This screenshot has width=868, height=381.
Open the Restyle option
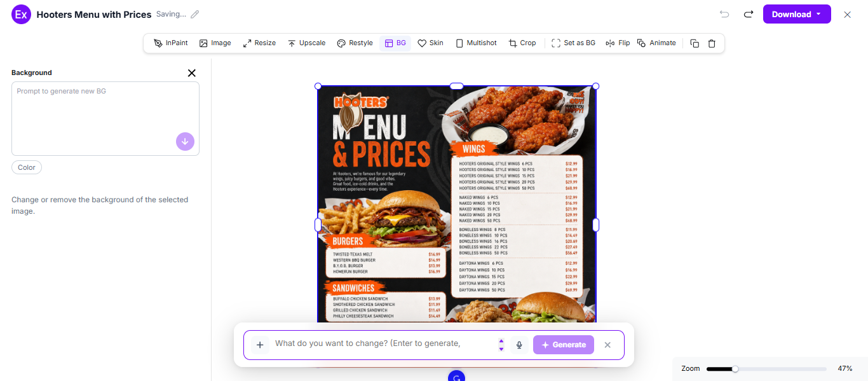355,43
